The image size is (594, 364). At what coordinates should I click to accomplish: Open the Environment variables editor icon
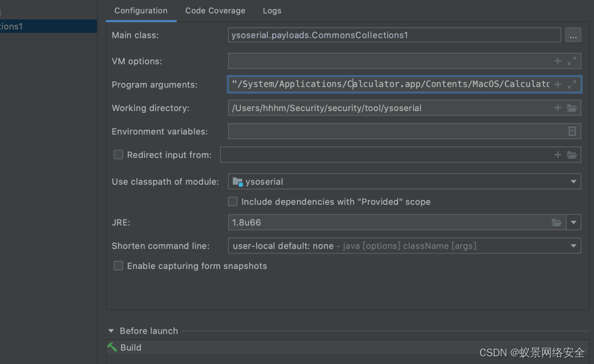(x=572, y=131)
